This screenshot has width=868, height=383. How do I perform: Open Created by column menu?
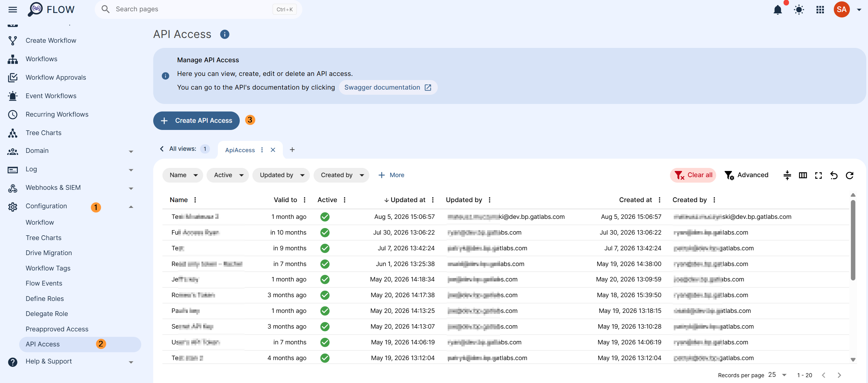coord(714,200)
